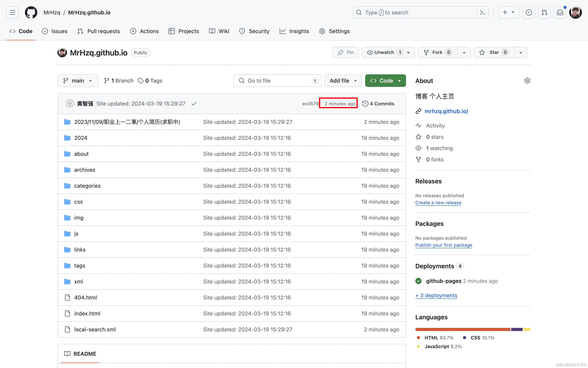
Task: Open the 2023/11/09 nested folder
Action: (127, 122)
